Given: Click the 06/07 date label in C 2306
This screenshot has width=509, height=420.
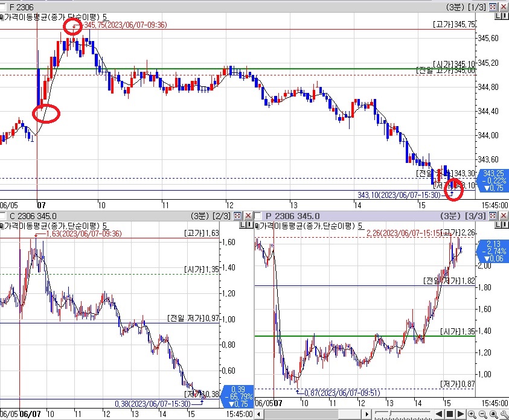Looking at the screenshot, I should point(30,414).
